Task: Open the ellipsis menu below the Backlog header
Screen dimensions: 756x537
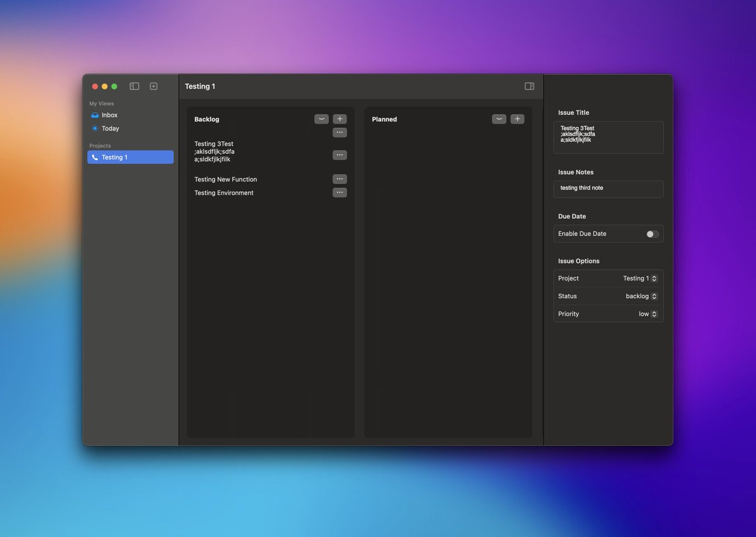Action: pos(340,132)
